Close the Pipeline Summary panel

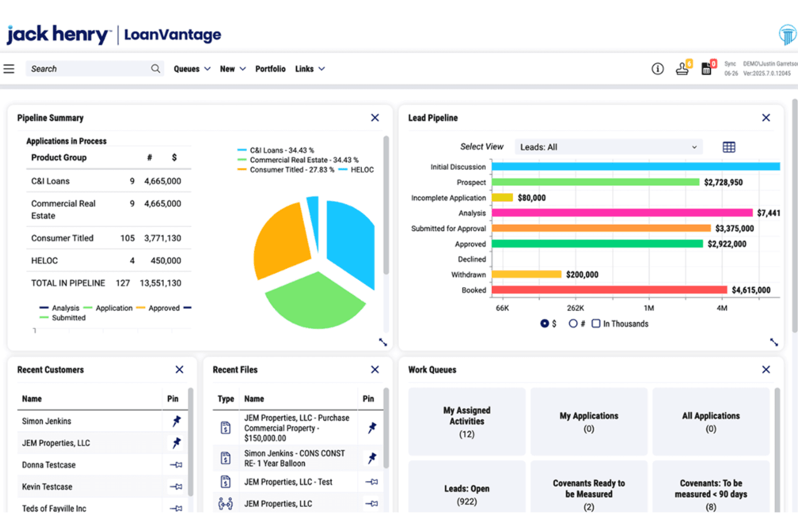click(x=375, y=118)
